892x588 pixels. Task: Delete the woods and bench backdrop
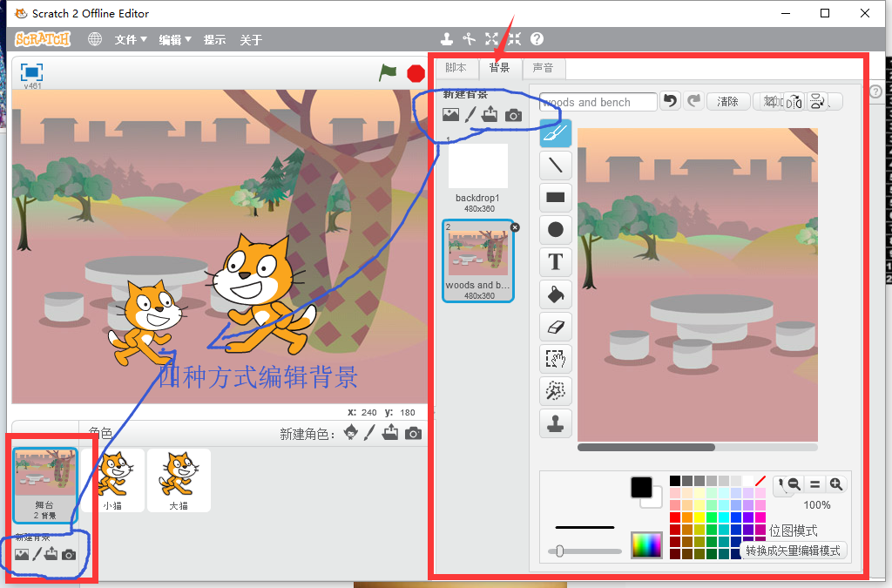(x=515, y=226)
